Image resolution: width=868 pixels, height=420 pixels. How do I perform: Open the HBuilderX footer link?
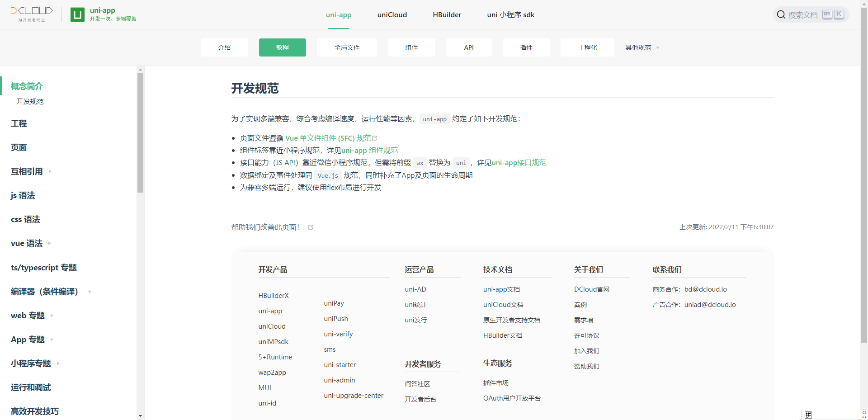tap(273, 295)
